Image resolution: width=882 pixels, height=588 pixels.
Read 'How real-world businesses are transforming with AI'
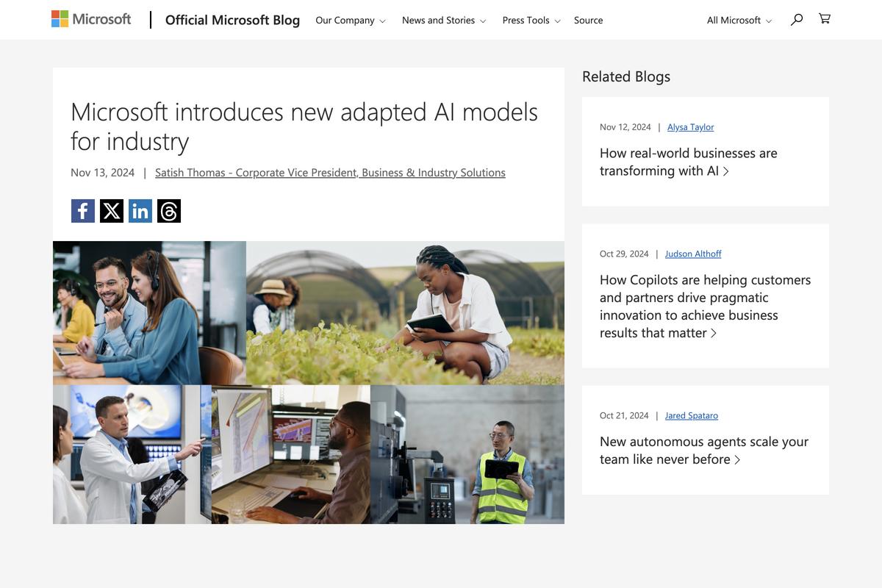pyautogui.click(x=689, y=162)
